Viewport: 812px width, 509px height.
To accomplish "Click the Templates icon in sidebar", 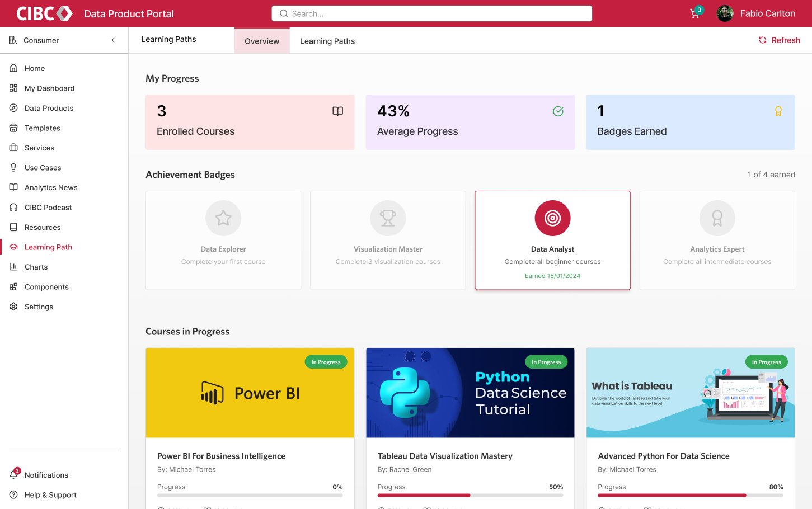I will coord(13,128).
